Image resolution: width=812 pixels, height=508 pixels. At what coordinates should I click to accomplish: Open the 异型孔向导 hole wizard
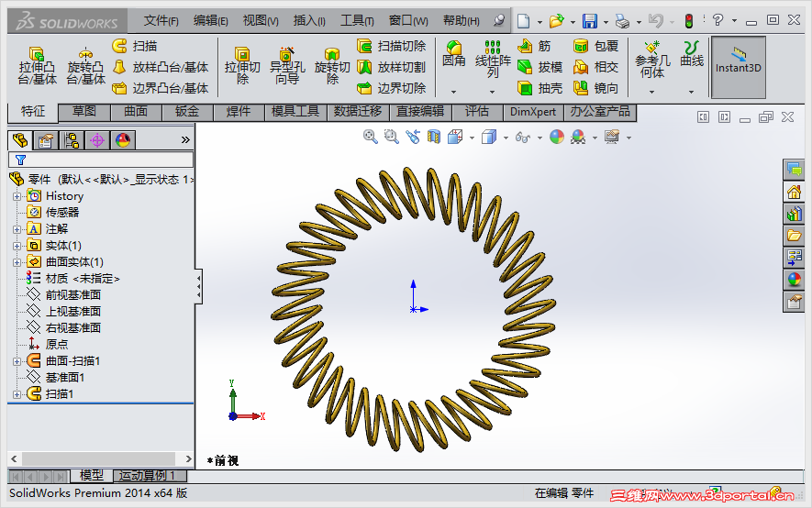(x=287, y=66)
